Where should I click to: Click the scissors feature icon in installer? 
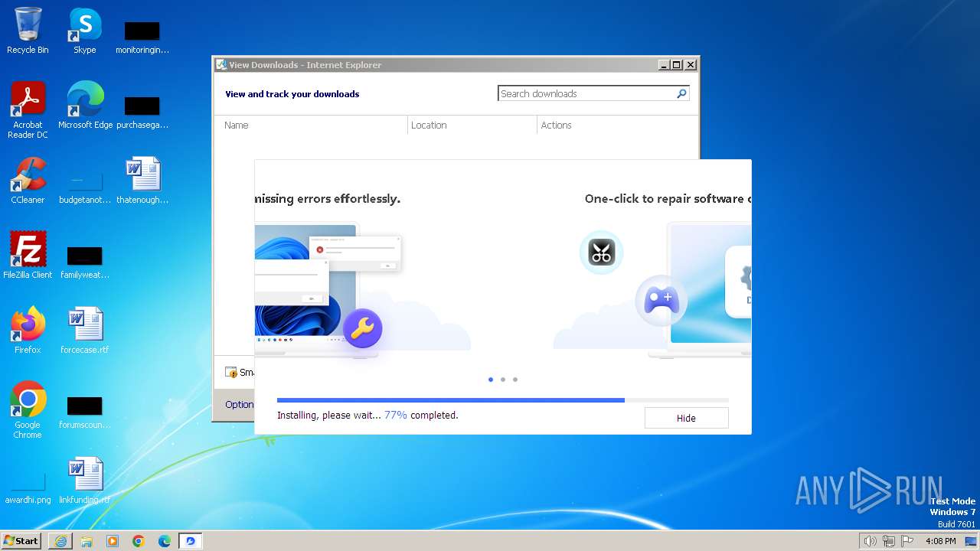(x=601, y=252)
